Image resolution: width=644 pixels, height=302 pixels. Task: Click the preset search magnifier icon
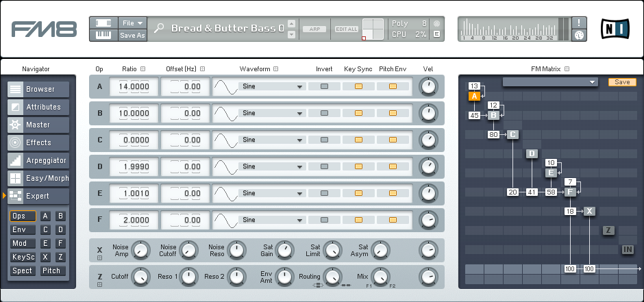159,29
